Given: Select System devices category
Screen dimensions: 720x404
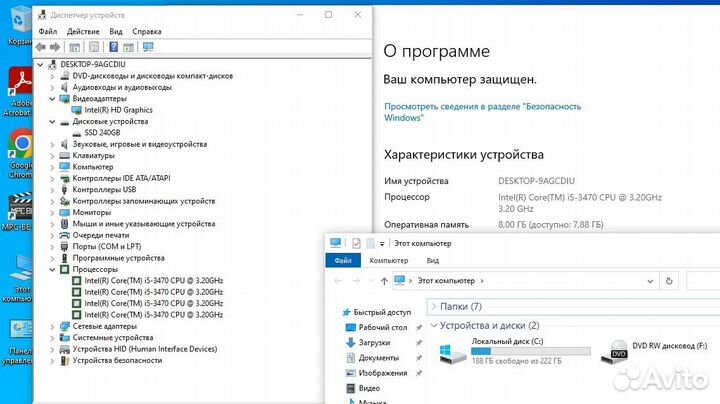Looking at the screenshot, I should (x=112, y=337).
